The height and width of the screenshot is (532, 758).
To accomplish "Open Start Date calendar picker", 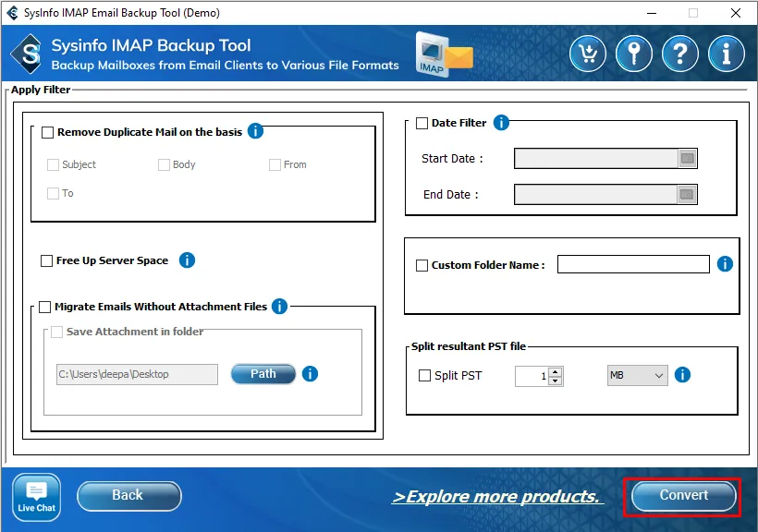I will point(687,159).
